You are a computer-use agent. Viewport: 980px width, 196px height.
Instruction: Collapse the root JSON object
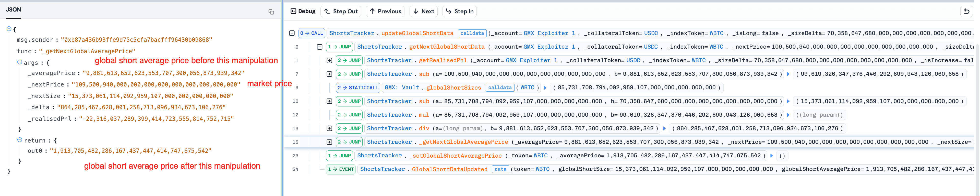coord(9,29)
